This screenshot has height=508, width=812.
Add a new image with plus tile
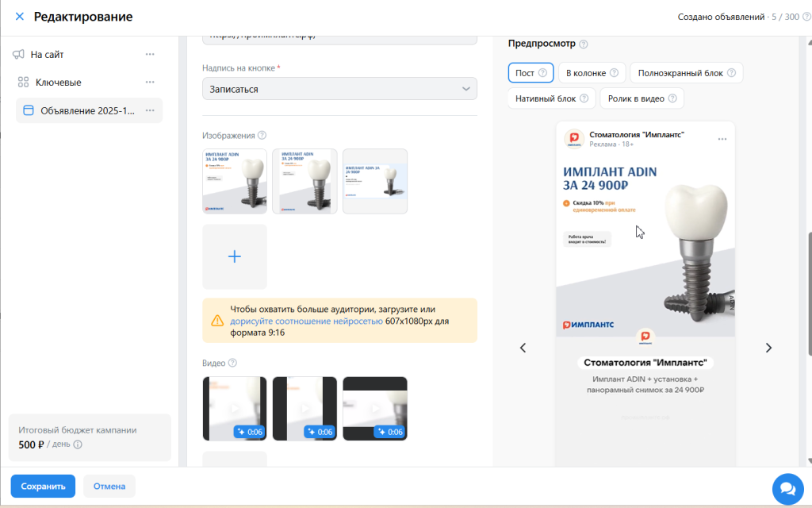point(235,256)
